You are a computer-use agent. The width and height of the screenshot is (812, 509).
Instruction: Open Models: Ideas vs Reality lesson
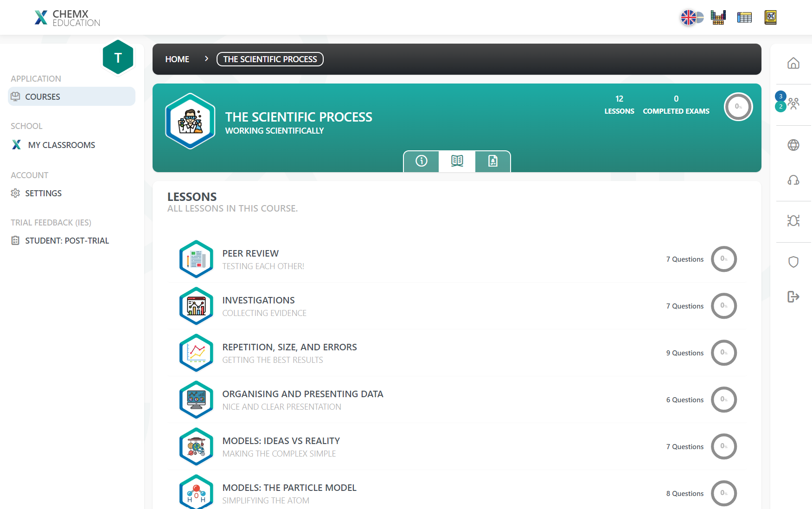click(457, 446)
